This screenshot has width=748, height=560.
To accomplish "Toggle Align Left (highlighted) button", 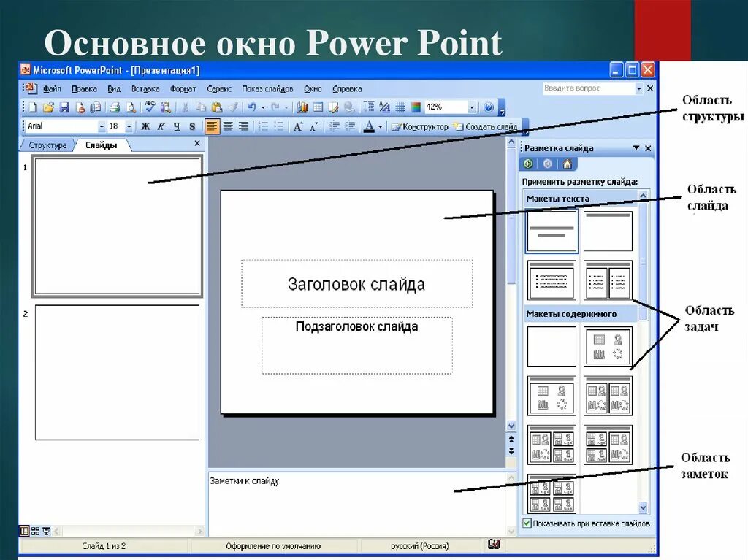I will [212, 126].
